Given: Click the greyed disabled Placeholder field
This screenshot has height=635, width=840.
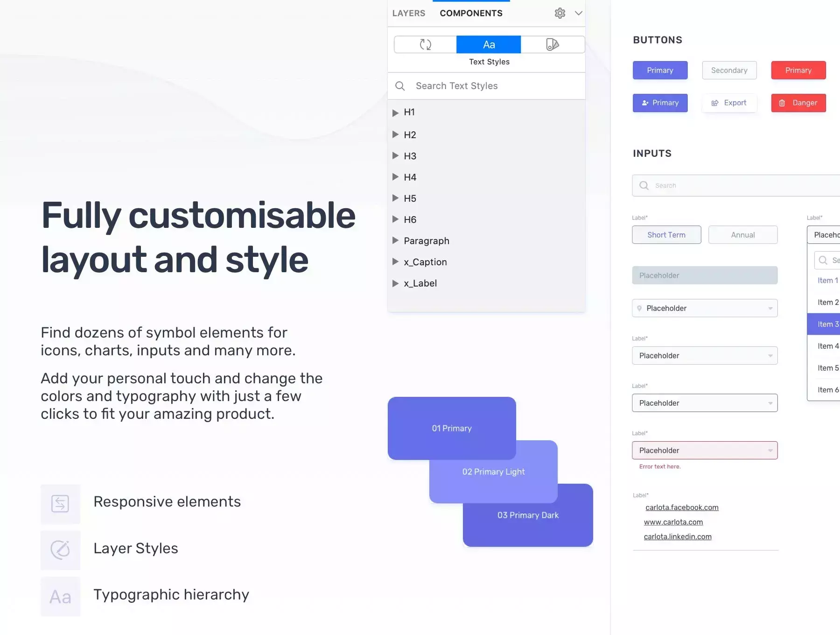Looking at the screenshot, I should coord(705,275).
